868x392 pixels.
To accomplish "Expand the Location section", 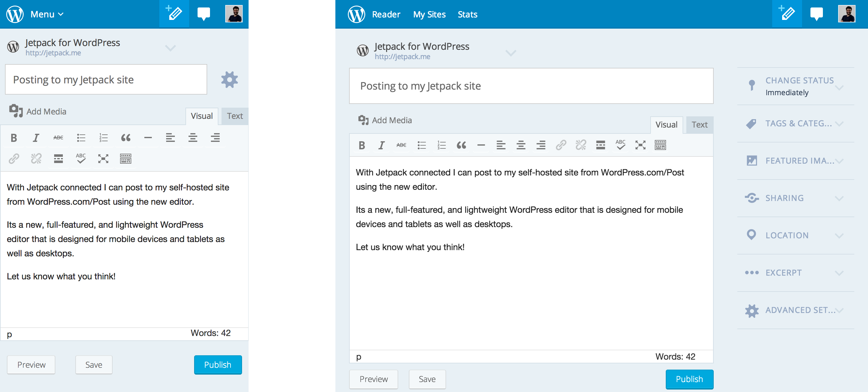I will [796, 236].
